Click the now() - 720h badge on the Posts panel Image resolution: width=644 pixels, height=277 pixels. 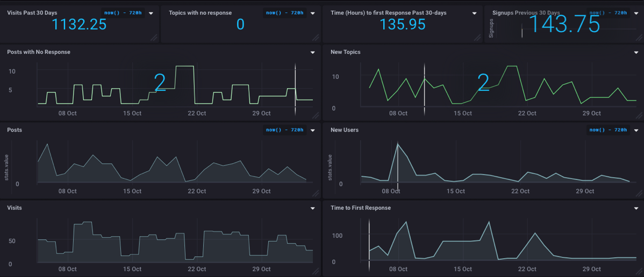[284, 130]
